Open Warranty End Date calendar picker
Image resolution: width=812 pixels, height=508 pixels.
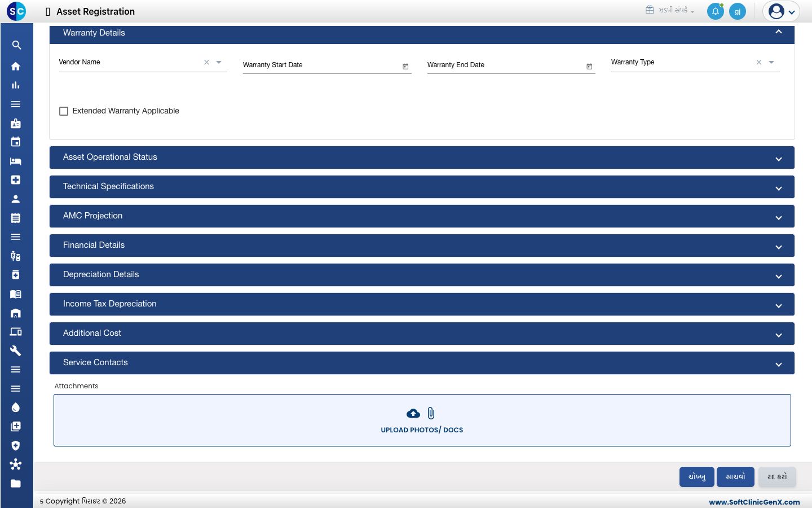pos(589,67)
